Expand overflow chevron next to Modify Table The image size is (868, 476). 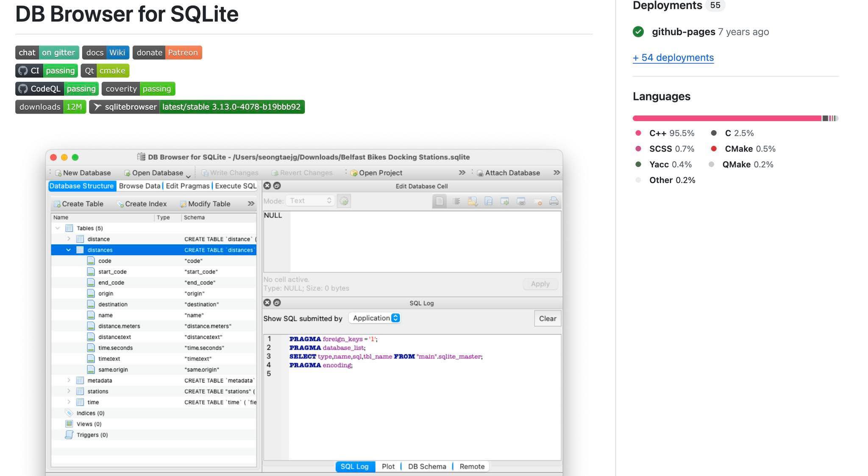[251, 204]
